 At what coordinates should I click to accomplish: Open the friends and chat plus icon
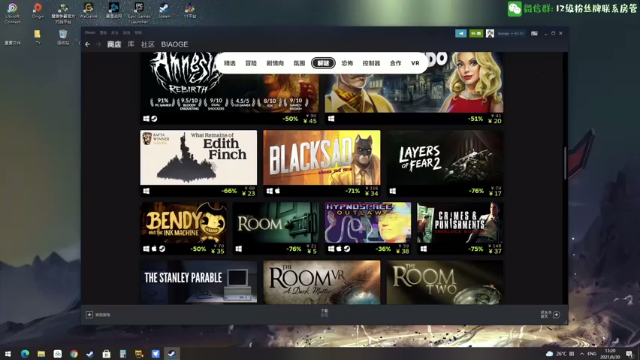[556, 315]
